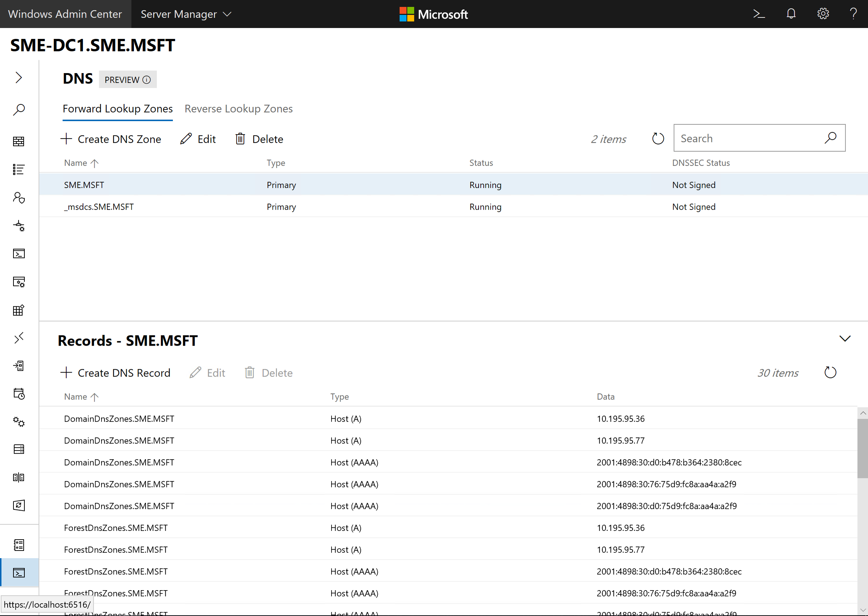Screen dimensions: 868x616
Task: Click the zones Type column header
Action: pos(276,163)
